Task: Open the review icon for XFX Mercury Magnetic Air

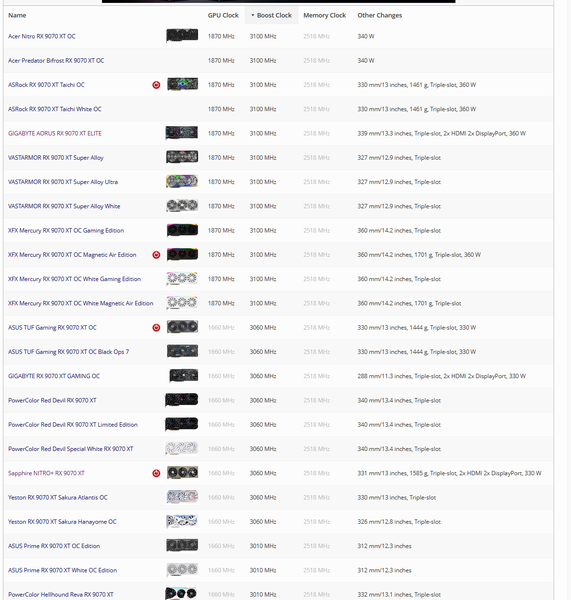Action: [156, 255]
